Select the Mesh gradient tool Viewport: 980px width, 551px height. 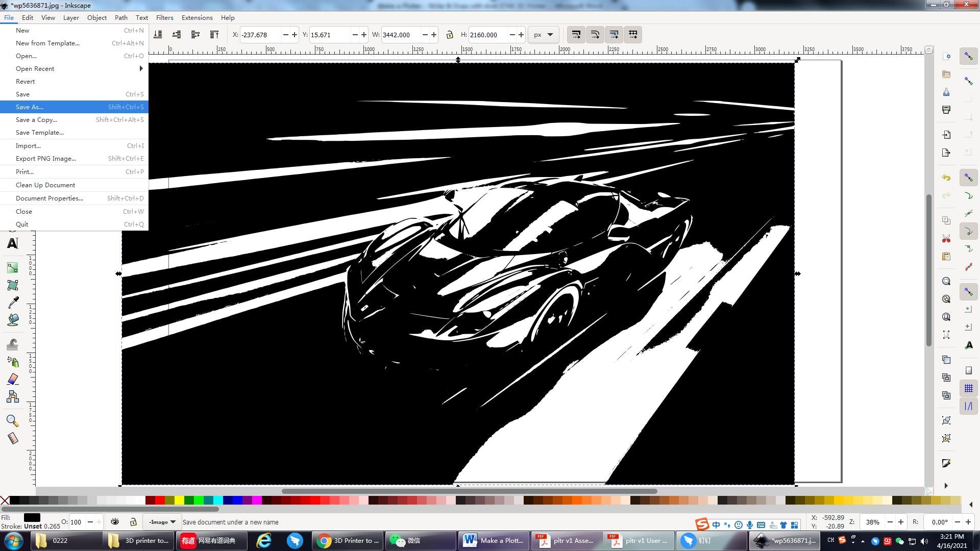[x=12, y=285]
